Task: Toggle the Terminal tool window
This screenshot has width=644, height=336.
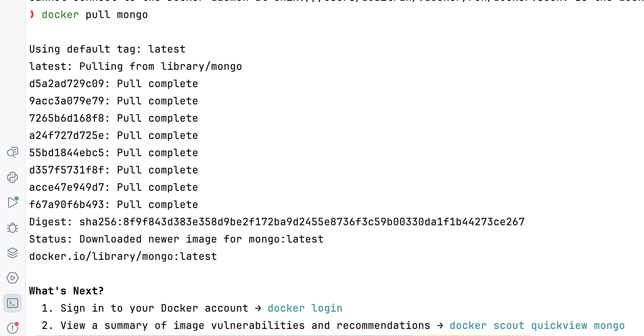Action: (13, 303)
